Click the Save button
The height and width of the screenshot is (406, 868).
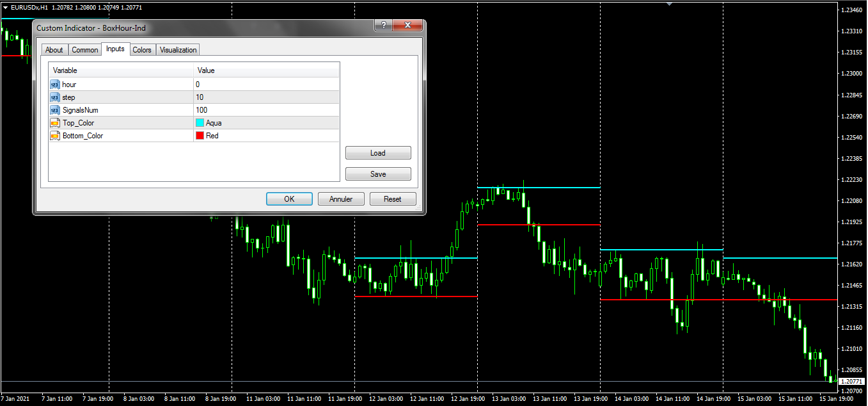[378, 174]
